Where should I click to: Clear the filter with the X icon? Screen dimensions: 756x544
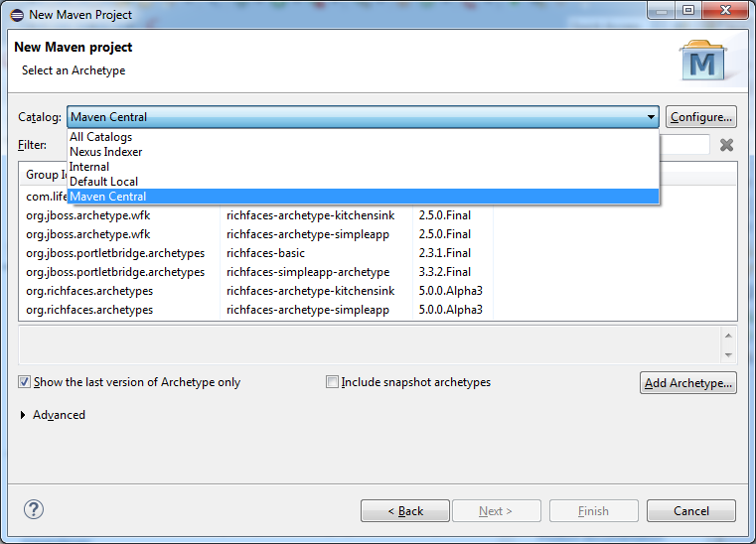(x=726, y=145)
